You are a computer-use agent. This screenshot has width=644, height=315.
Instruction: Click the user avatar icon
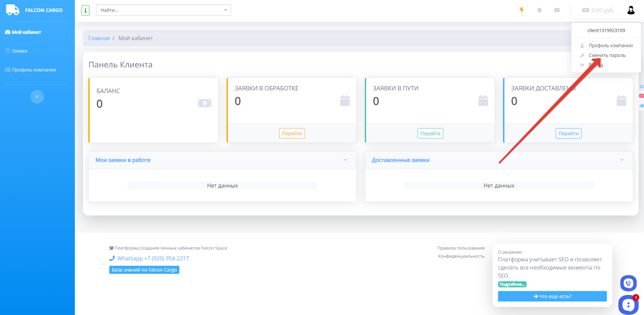point(631,10)
